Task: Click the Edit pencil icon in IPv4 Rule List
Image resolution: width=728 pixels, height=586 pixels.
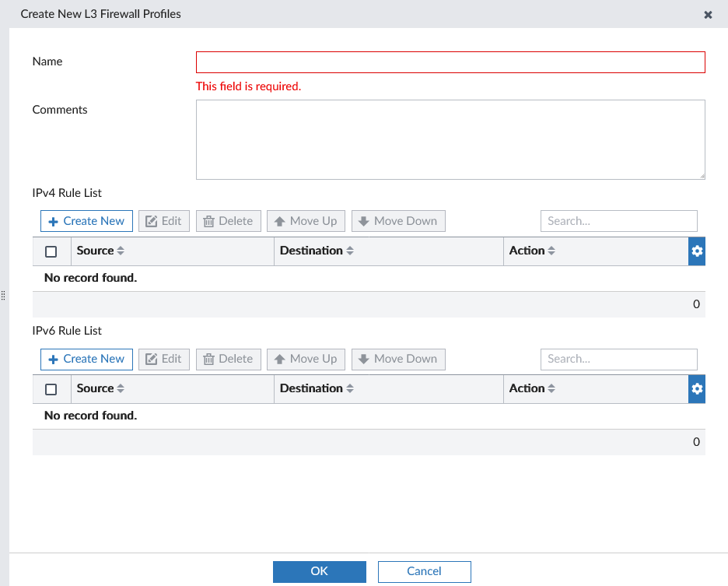Action: (152, 220)
